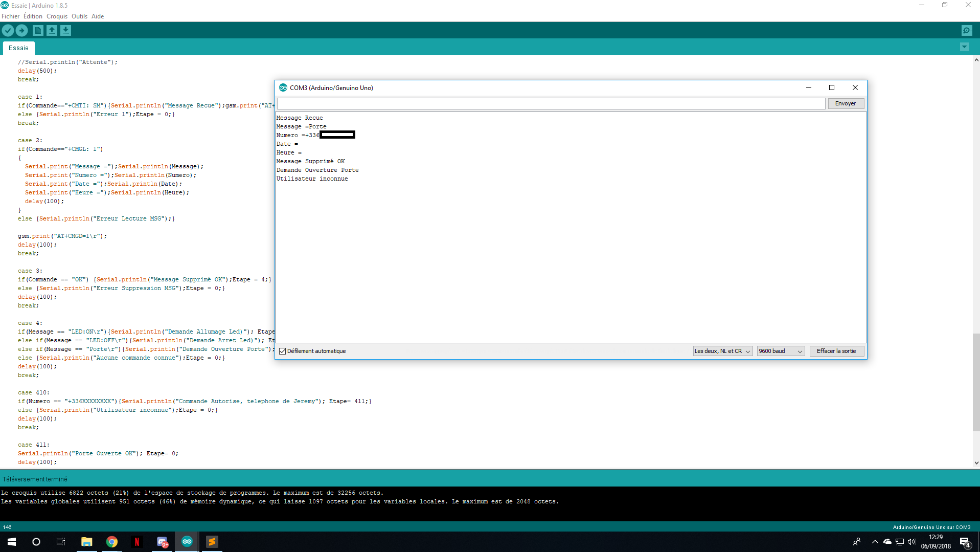Open the People icon in system tray

pyautogui.click(x=857, y=542)
